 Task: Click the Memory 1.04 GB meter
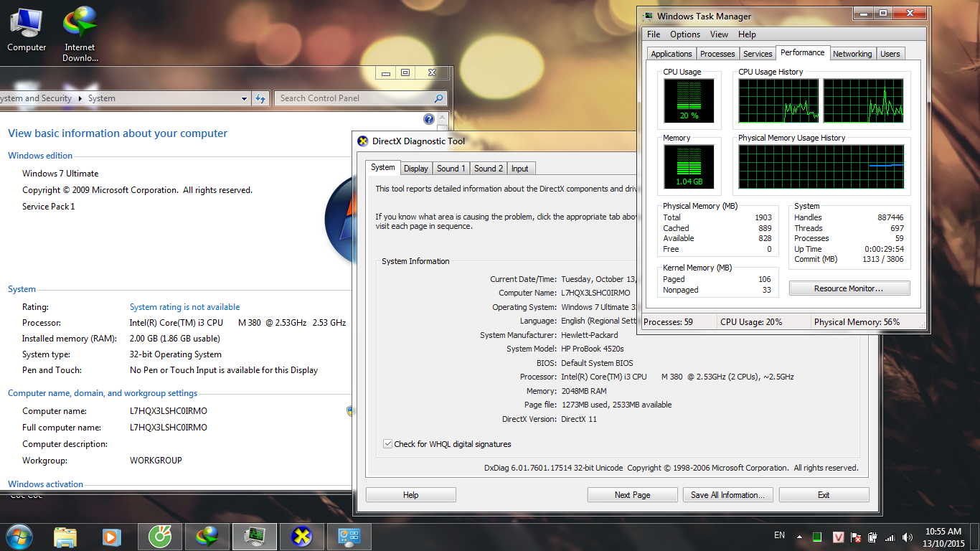[x=689, y=166]
